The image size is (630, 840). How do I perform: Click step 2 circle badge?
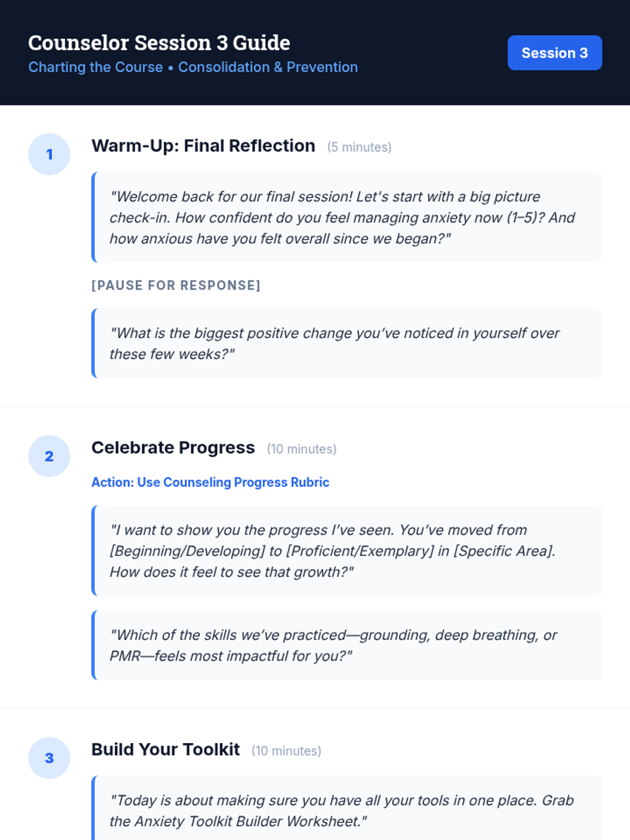coord(49,456)
